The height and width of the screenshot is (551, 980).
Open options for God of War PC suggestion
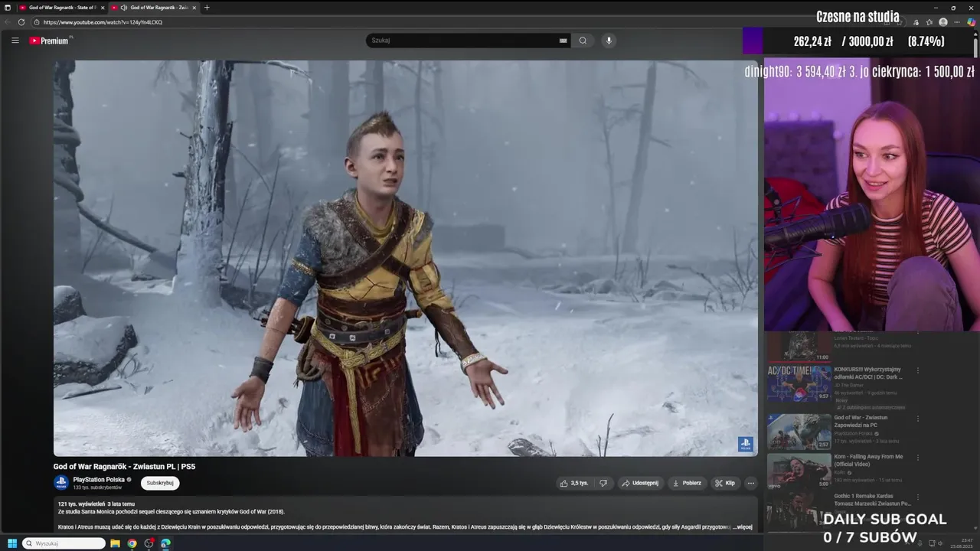point(917,419)
